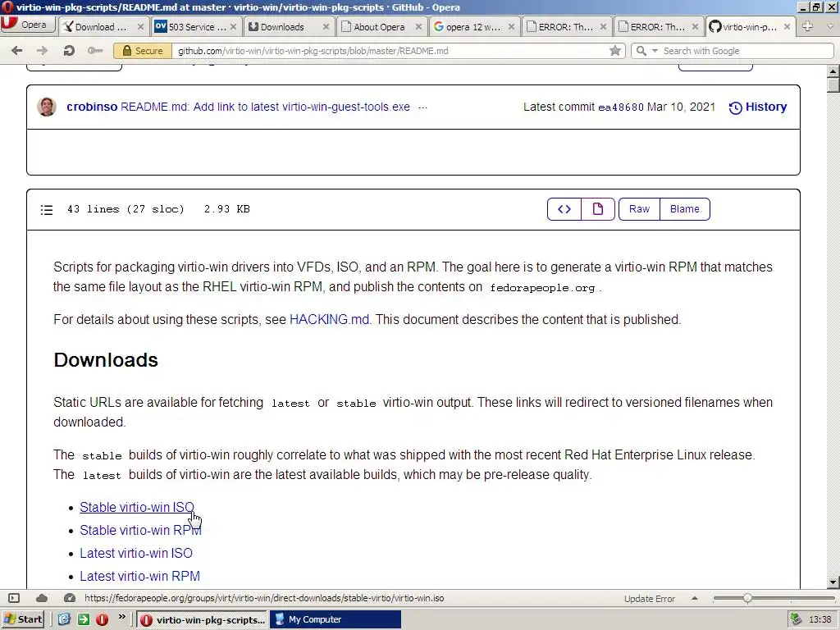Click the scrollbar up arrow
This screenshot has width=840, height=630.
833,71
